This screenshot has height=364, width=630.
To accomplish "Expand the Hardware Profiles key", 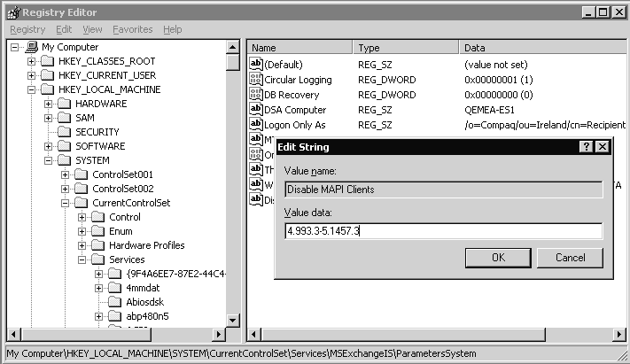I will pyautogui.click(x=82, y=245).
